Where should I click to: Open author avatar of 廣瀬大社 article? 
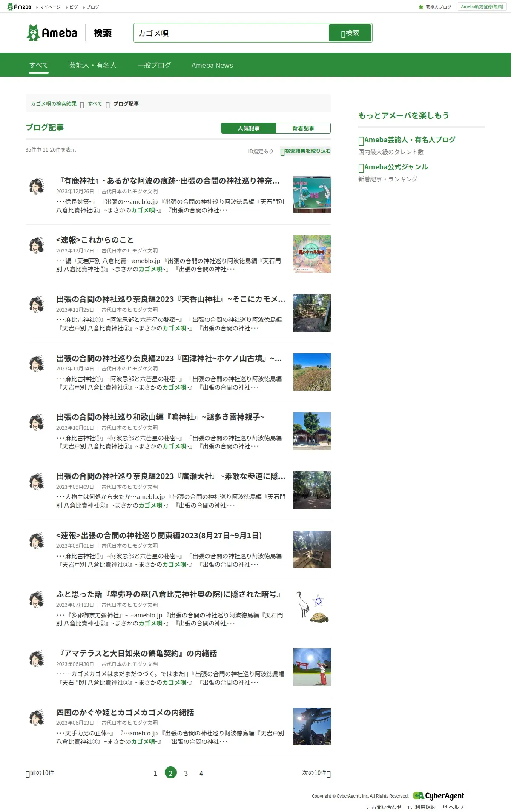click(37, 482)
